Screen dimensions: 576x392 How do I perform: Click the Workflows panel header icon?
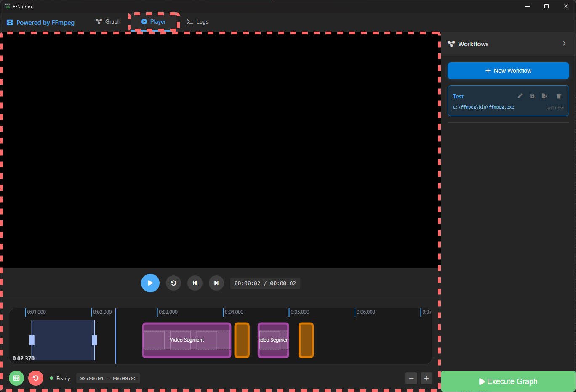451,44
